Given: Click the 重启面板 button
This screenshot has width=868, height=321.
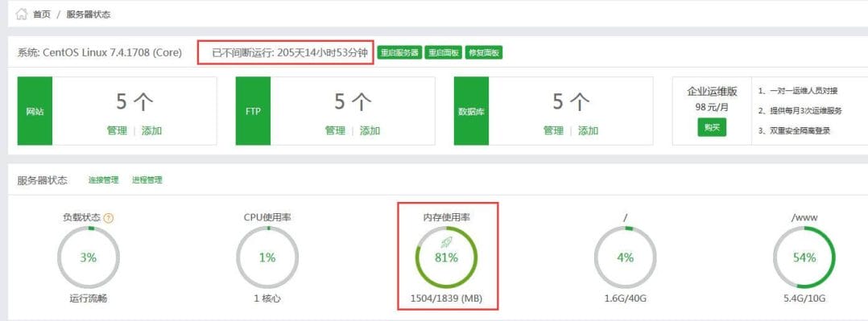Looking at the screenshot, I should (x=443, y=53).
